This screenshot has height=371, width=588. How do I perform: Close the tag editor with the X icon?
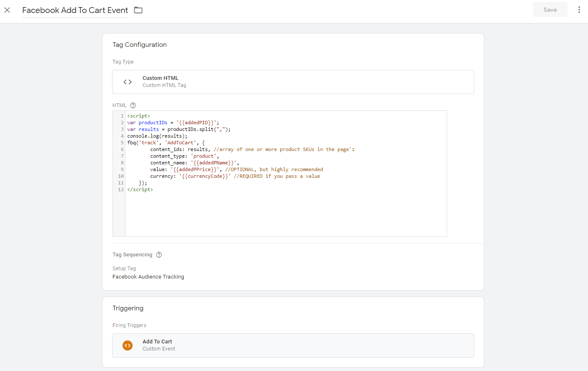point(7,10)
